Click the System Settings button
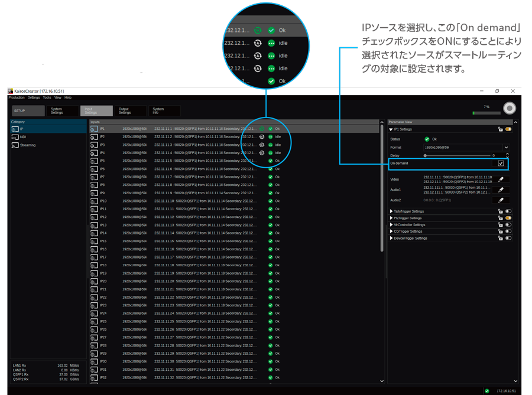Viewport: 532px width, 395px height. click(x=62, y=111)
